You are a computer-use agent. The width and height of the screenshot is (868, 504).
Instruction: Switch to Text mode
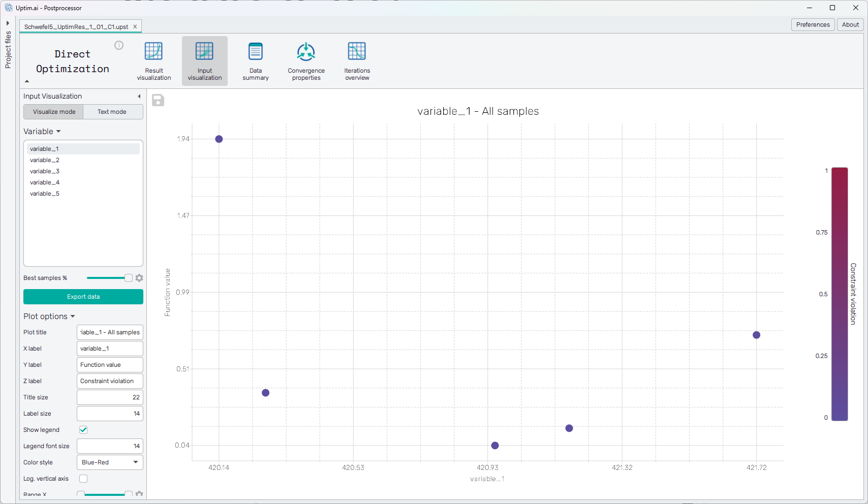coord(112,112)
